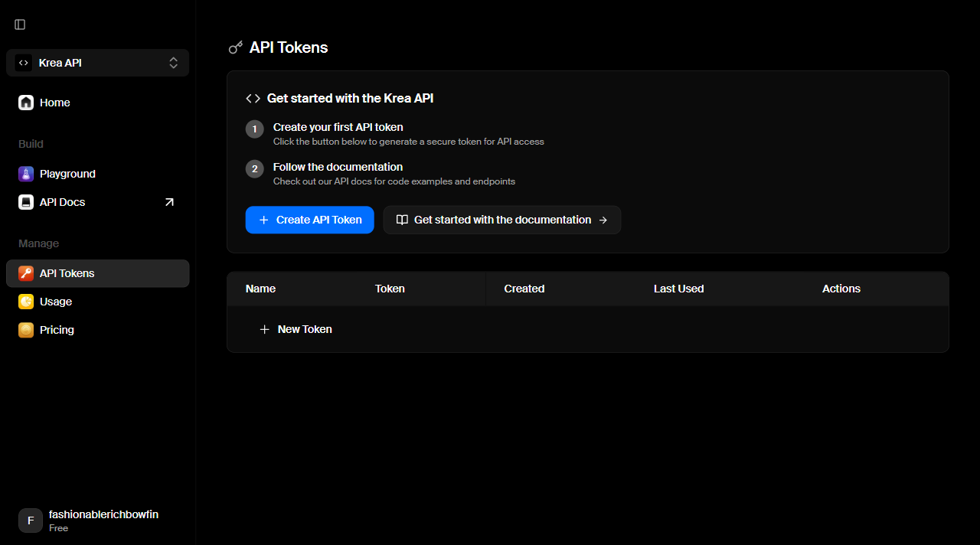Click the Build section label
This screenshot has height=545, width=980.
[x=31, y=144]
